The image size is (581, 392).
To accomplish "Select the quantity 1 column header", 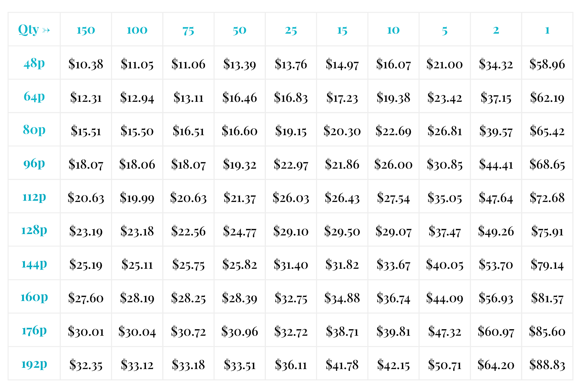I will pos(547,30).
